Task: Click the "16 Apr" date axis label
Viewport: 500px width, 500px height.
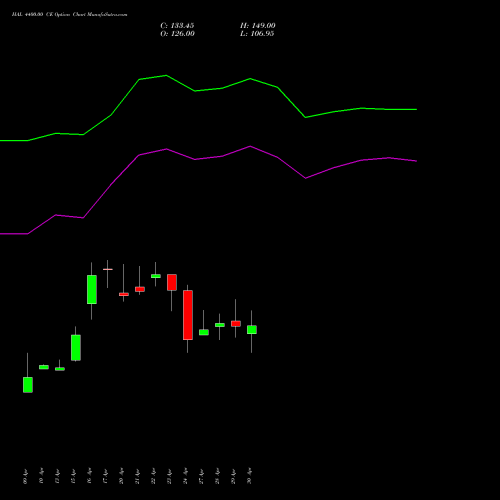Action: tap(89, 476)
